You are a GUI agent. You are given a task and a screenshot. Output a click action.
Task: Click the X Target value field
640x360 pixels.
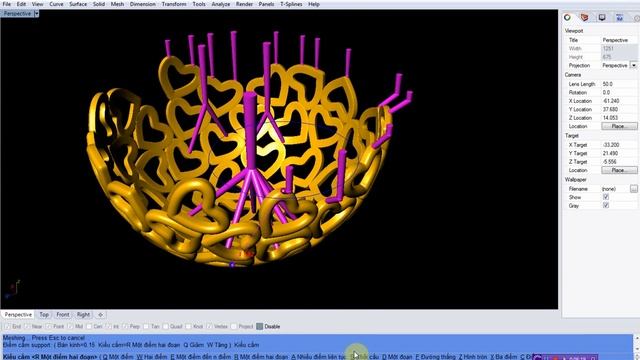619,145
